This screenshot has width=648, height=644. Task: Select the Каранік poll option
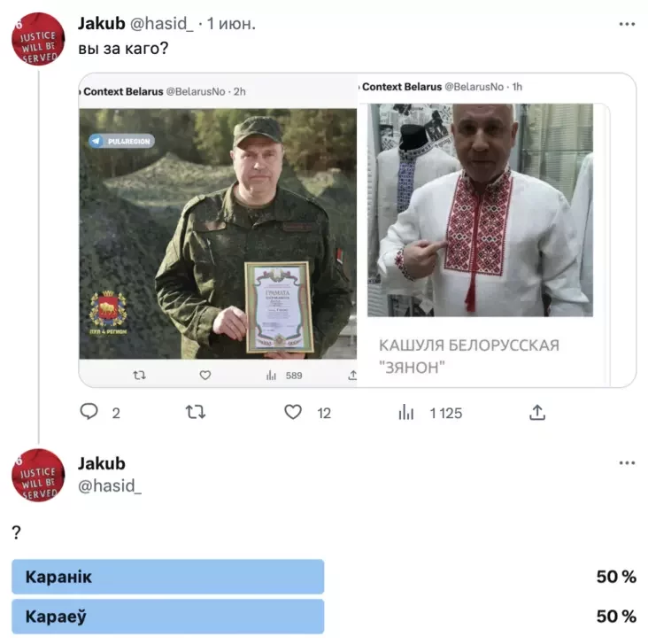168,577
